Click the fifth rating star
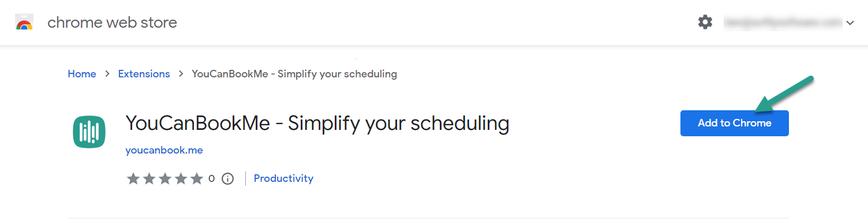The image size is (868, 224). (197, 178)
